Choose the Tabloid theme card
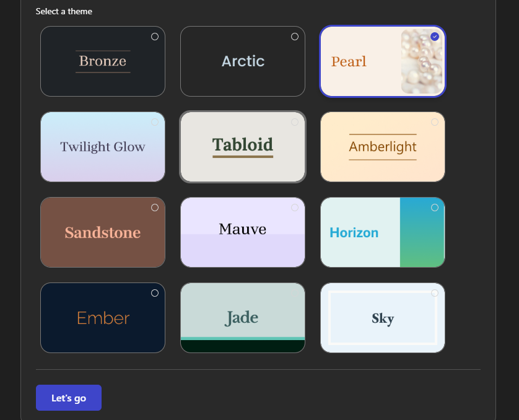This screenshot has width=519, height=420. pyautogui.click(x=243, y=147)
